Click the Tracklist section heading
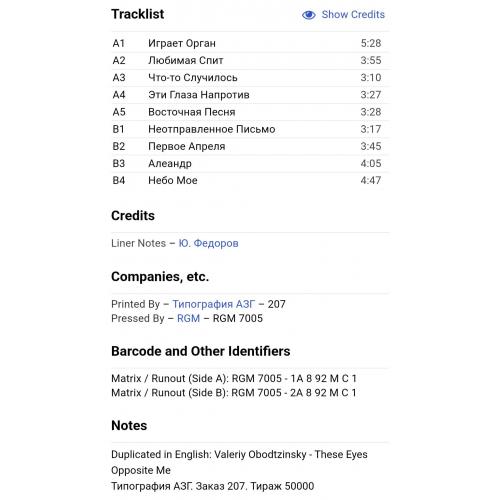This screenshot has height=500, width=500. pyautogui.click(x=138, y=14)
